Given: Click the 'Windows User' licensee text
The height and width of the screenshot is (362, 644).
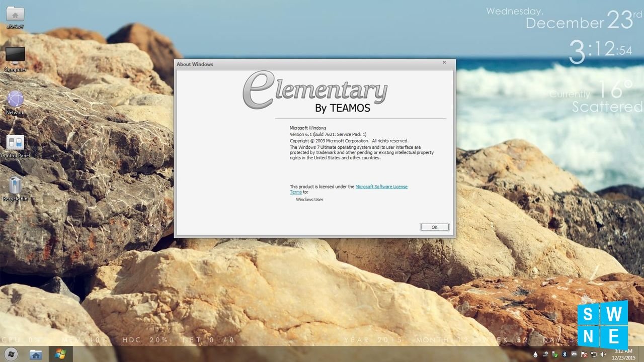Looking at the screenshot, I should tap(309, 200).
